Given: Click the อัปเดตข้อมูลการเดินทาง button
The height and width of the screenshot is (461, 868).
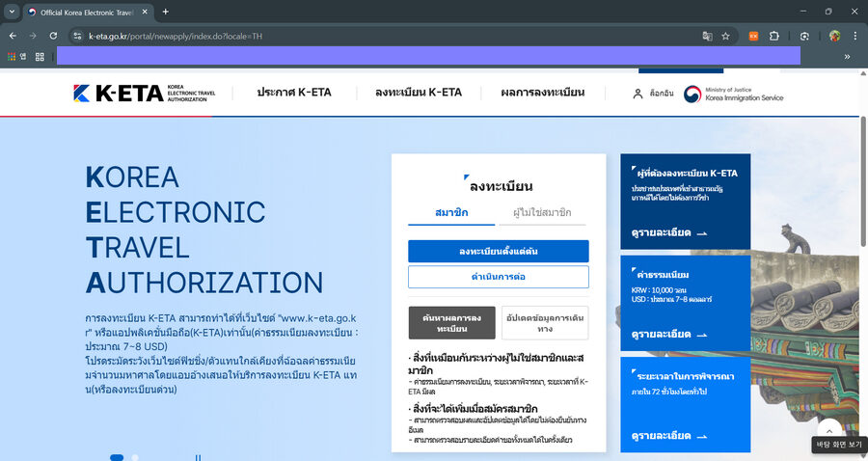Looking at the screenshot, I should coord(545,323).
